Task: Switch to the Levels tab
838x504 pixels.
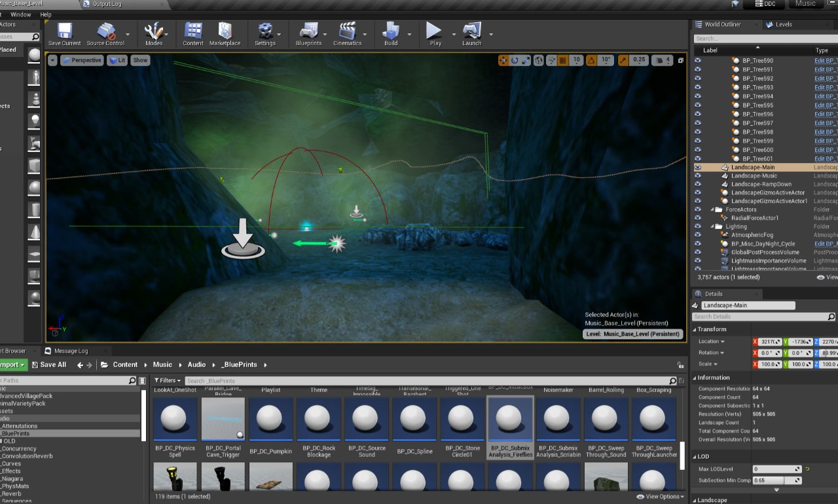Action: pos(783,24)
